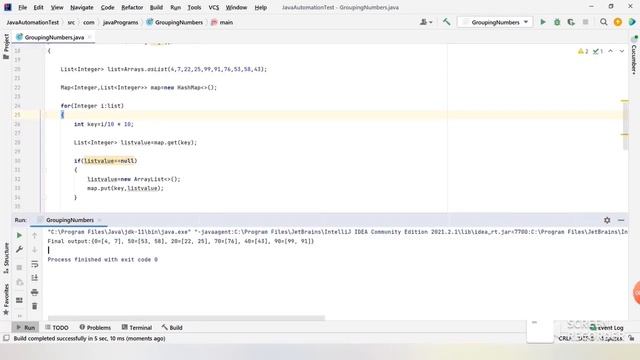
Task: Open the Terminal tool window
Action: [137, 327]
